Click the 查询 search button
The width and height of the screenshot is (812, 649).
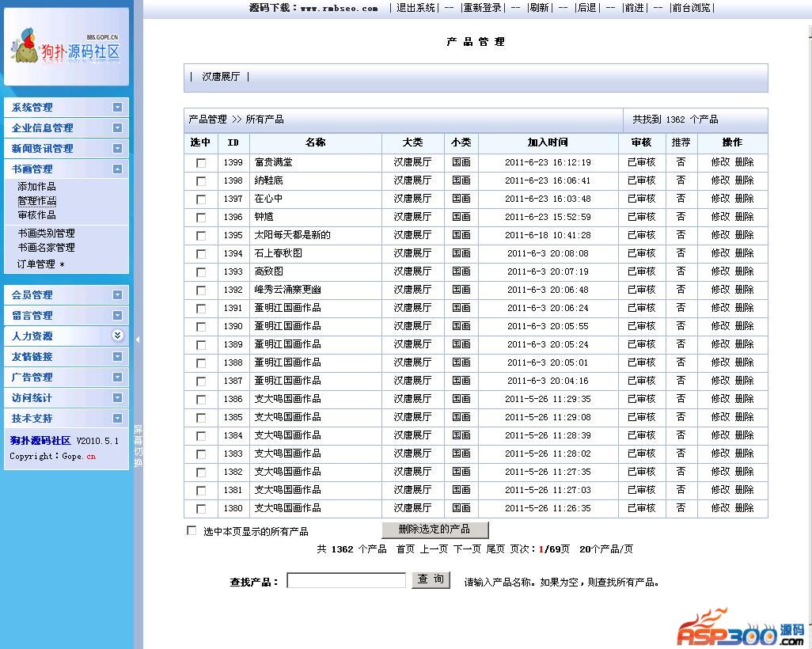[x=431, y=579]
